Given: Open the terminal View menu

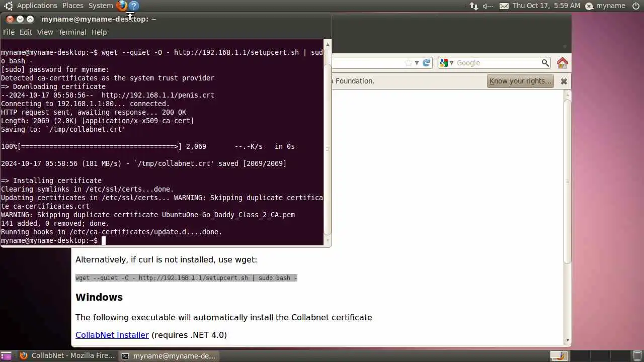Looking at the screenshot, I should pyautogui.click(x=45, y=32).
